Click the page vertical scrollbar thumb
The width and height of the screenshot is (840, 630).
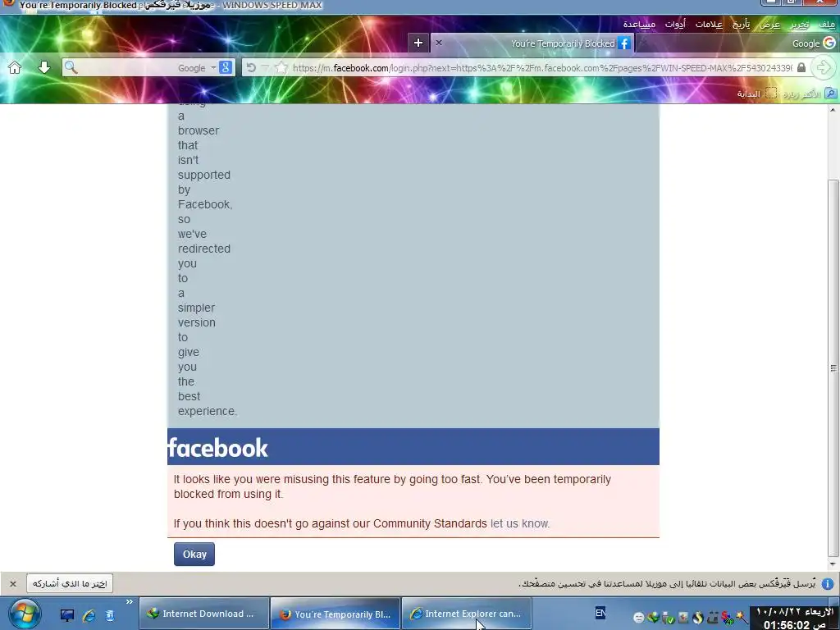point(833,368)
